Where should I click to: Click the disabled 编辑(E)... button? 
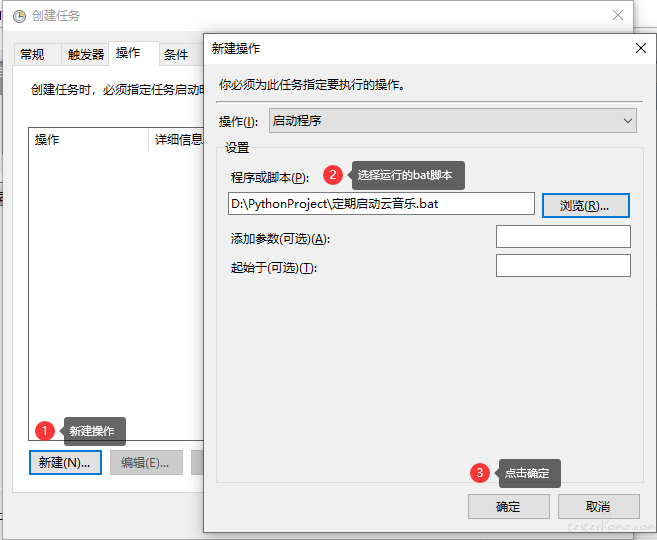coord(146,462)
